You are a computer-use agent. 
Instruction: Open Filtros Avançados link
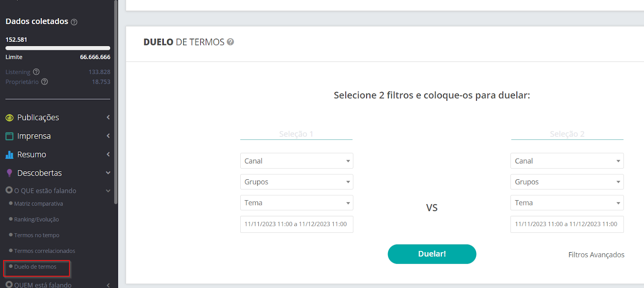[x=596, y=255]
